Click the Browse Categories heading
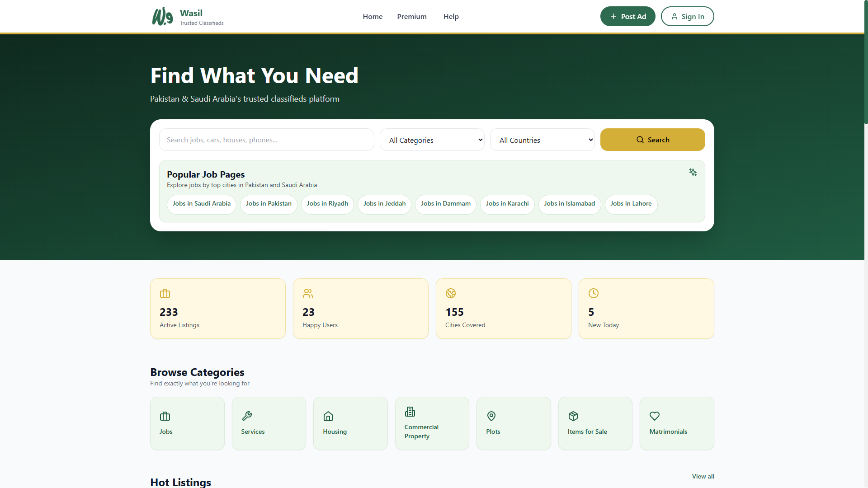 click(197, 372)
